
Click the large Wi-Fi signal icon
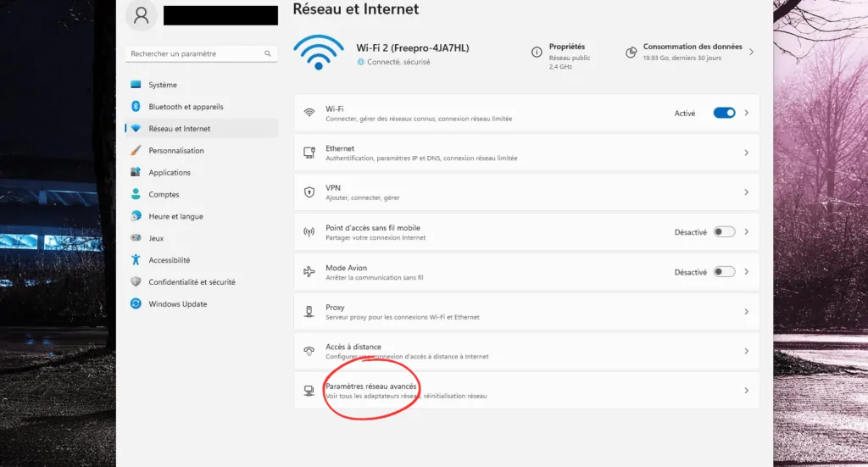[319, 53]
